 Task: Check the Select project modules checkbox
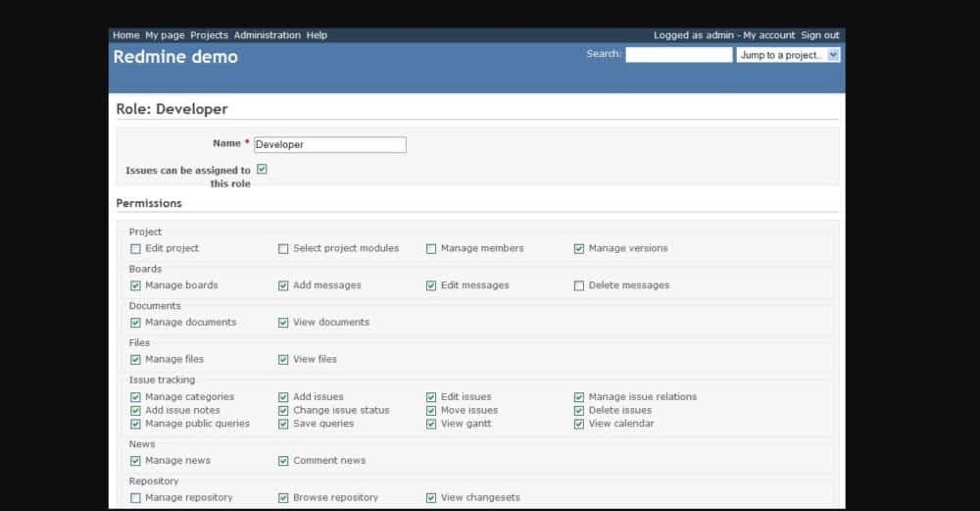283,249
